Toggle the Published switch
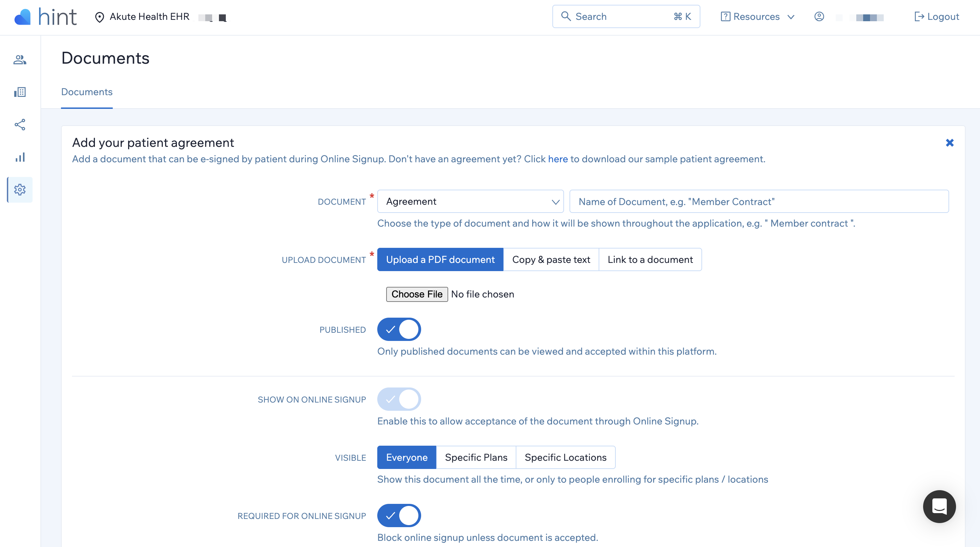 click(399, 329)
